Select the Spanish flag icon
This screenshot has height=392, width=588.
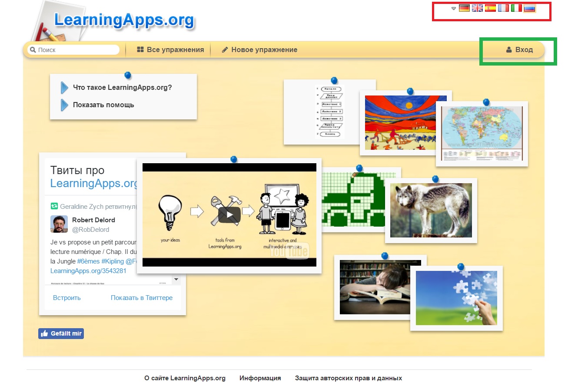[x=490, y=7]
